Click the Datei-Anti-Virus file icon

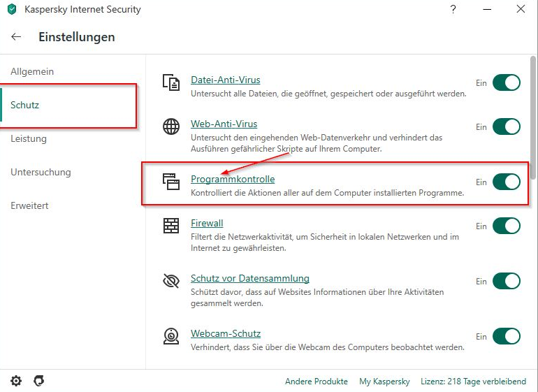[x=171, y=82]
